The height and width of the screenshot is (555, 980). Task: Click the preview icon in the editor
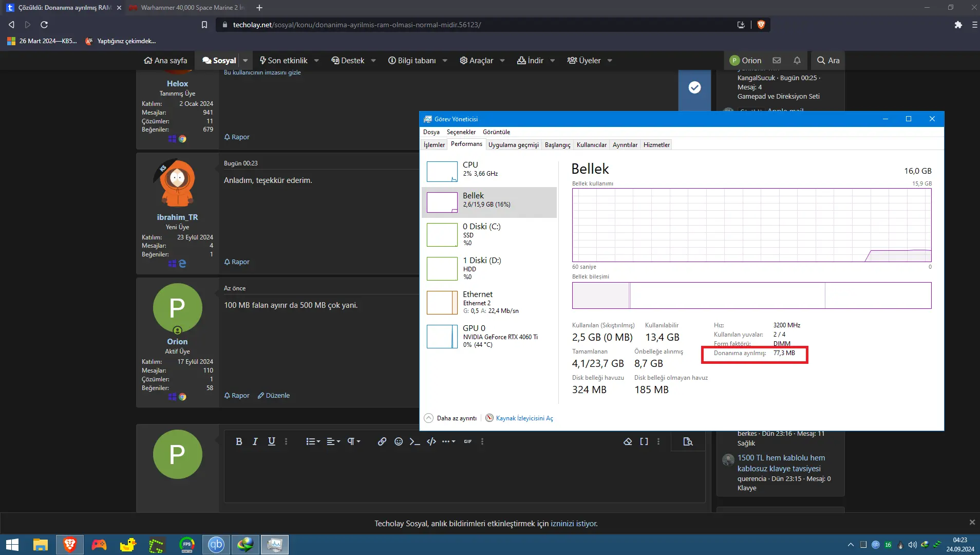point(688,441)
